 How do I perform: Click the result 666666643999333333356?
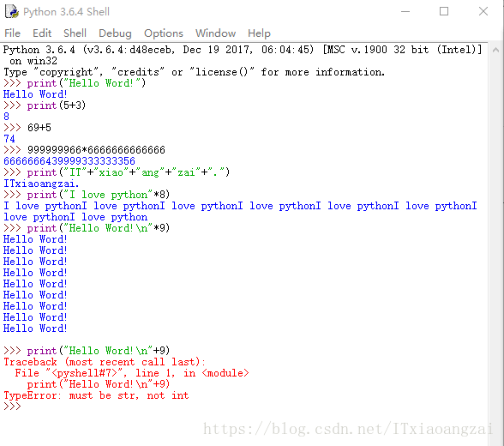[69, 161]
